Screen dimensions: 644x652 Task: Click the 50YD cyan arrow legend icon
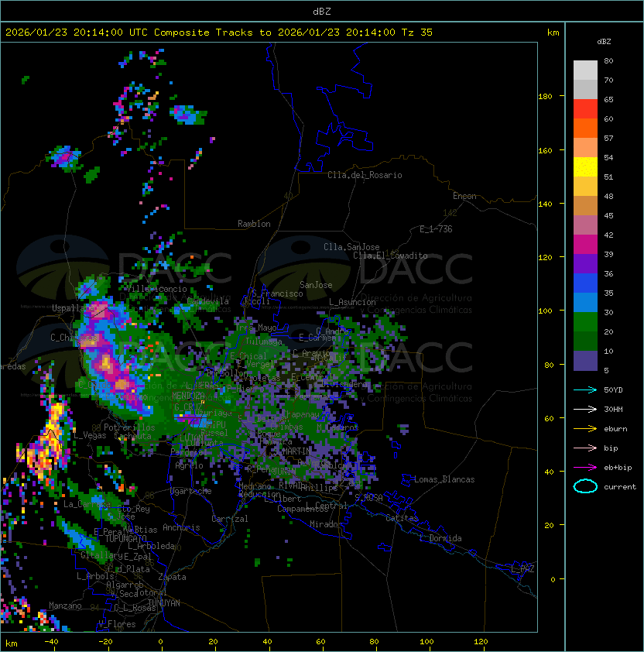tap(585, 390)
